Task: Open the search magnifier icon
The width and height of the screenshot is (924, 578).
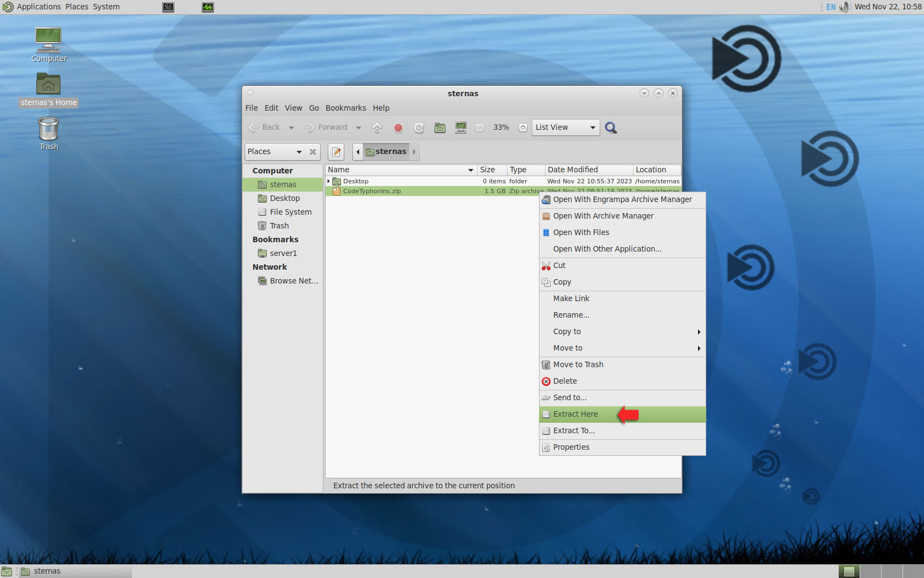Action: [610, 128]
